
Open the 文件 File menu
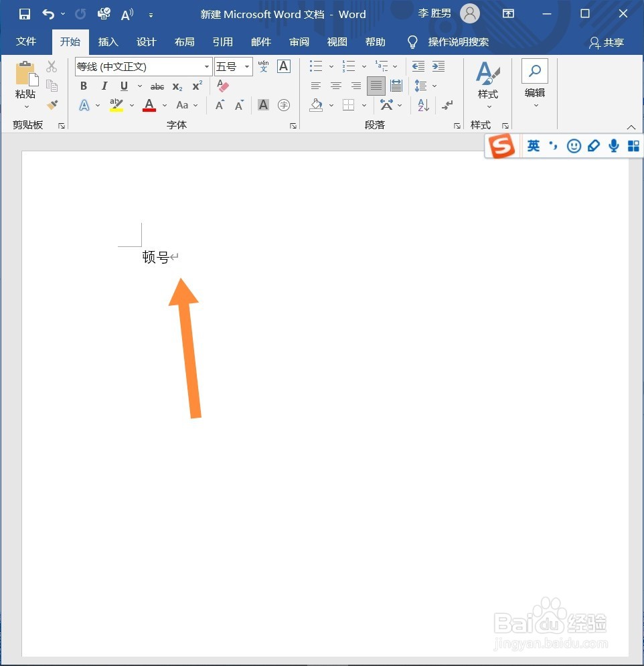click(26, 41)
